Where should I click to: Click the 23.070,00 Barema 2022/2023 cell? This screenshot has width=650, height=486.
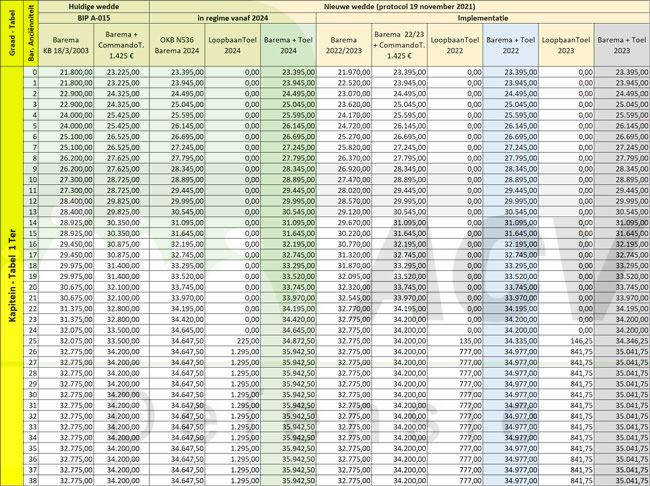point(344,94)
